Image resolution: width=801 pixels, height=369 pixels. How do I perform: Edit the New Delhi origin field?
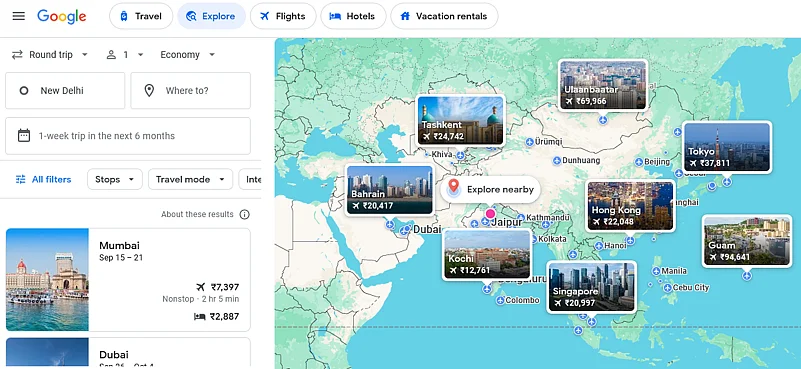(x=65, y=90)
